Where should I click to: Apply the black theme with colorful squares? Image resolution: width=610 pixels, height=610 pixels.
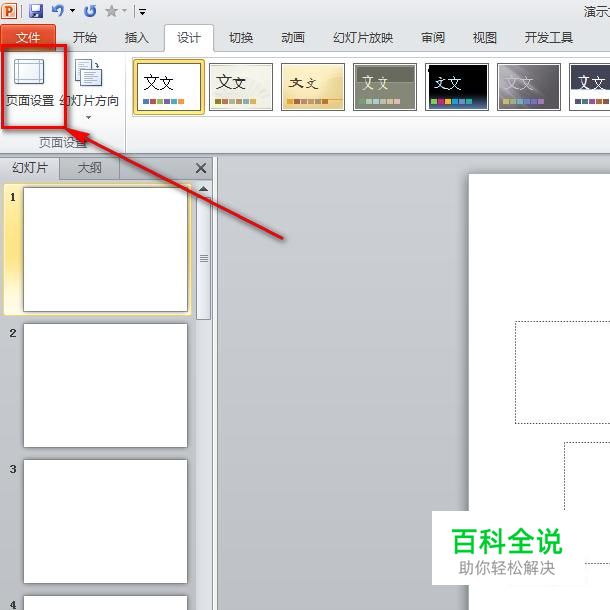click(x=457, y=87)
